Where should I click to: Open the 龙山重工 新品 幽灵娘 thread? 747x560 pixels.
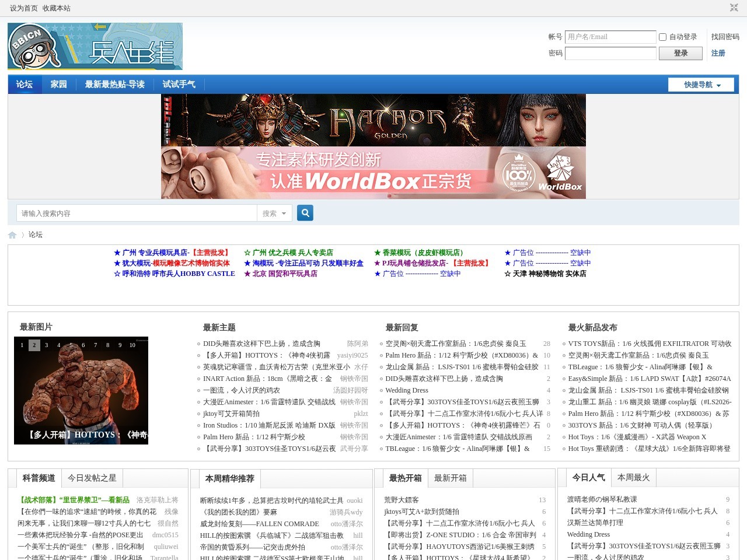(x=650, y=402)
